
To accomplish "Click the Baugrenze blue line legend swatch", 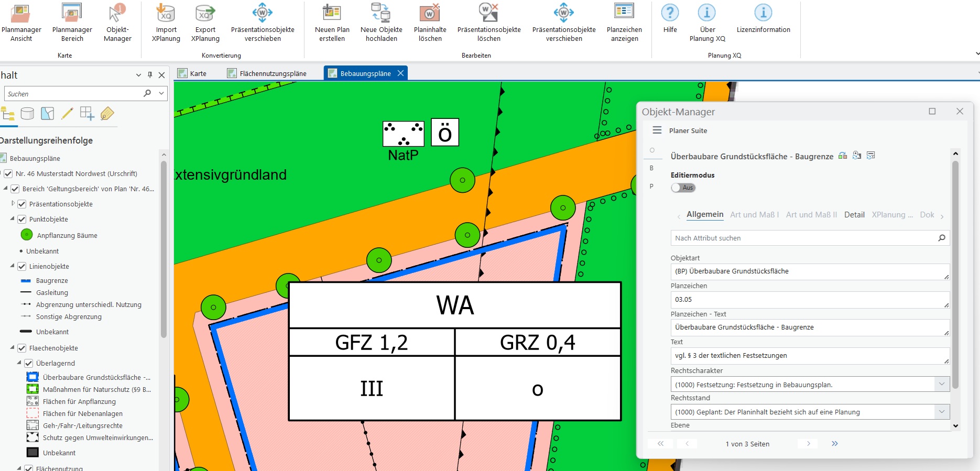I will (x=26, y=281).
